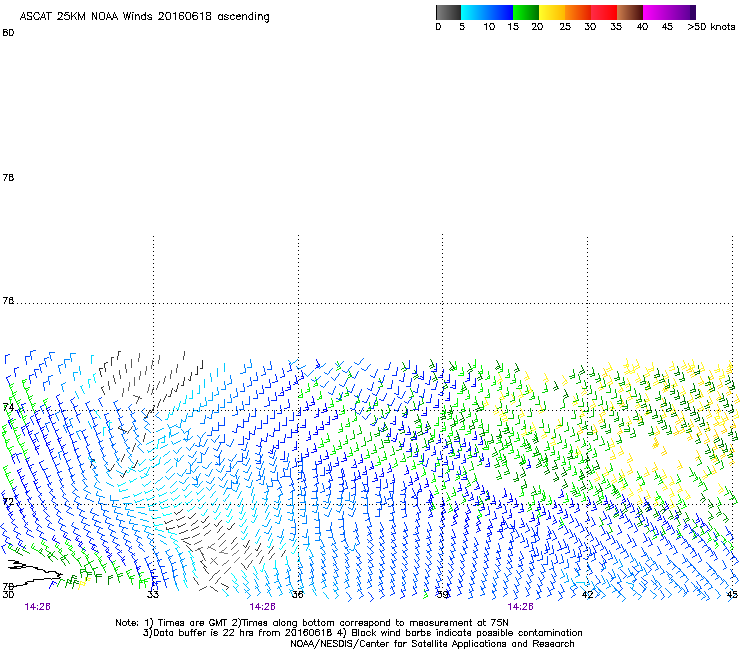Select the gray 0-5 knots legend segment
The height and width of the screenshot is (650, 740).
(448, 12)
